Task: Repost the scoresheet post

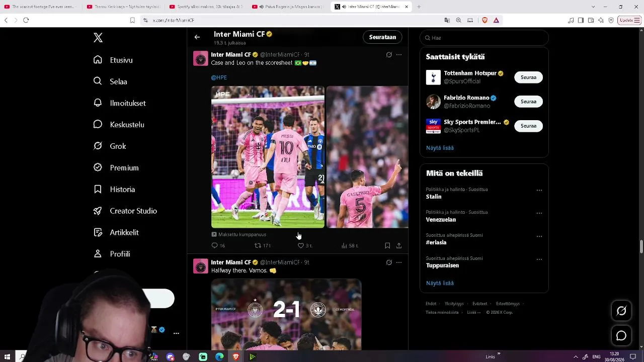Action: coord(263,246)
